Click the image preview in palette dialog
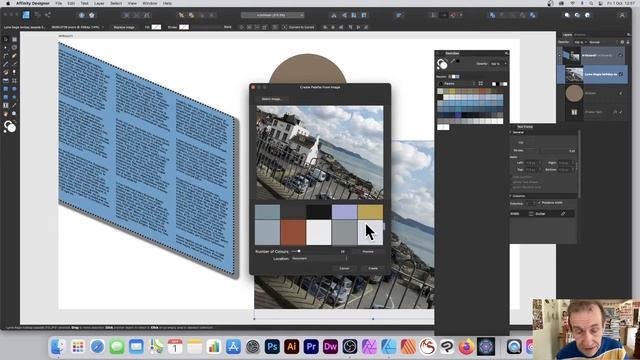The height and width of the screenshot is (360, 640). (x=320, y=153)
